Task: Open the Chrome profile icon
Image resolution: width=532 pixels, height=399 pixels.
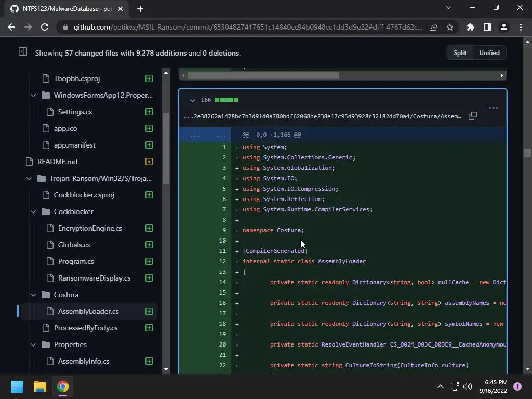Action: (504, 27)
